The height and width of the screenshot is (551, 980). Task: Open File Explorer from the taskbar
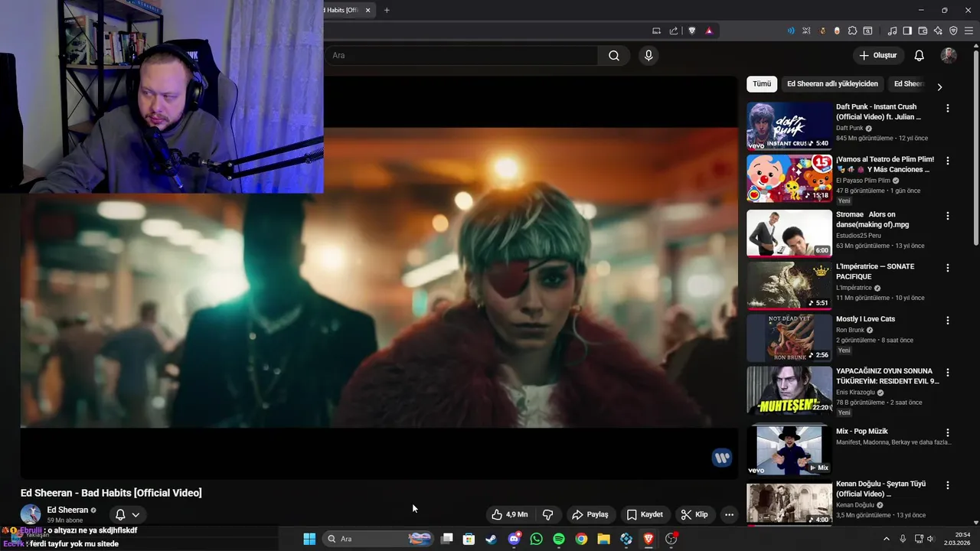tap(603, 539)
